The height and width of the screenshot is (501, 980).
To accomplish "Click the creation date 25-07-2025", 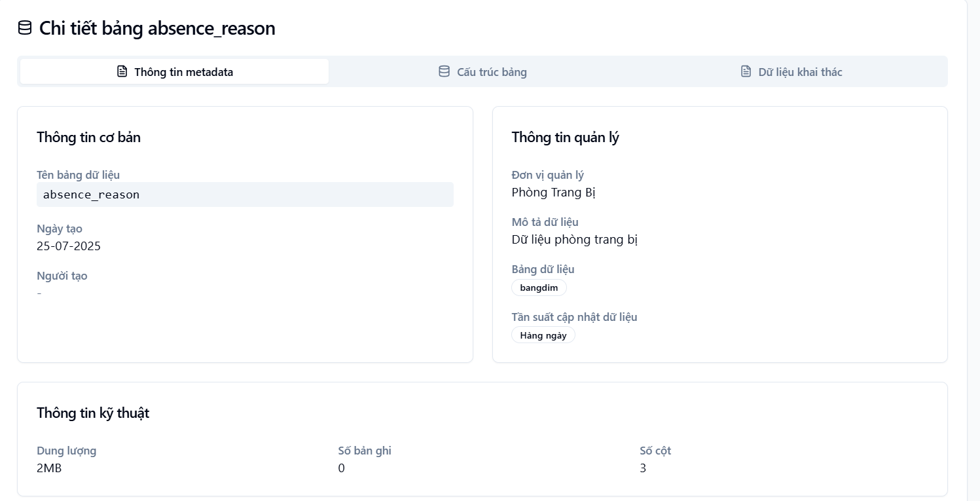I will pos(69,246).
